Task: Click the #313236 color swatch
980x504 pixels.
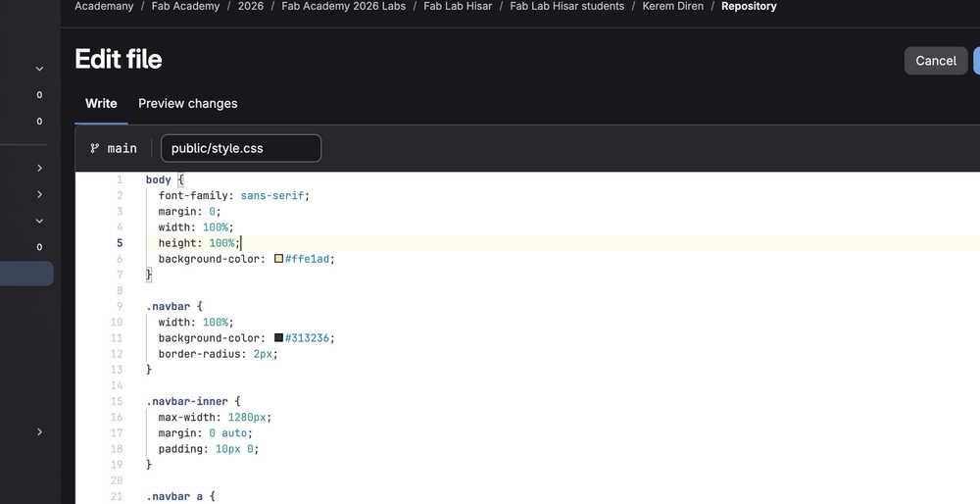Action: pos(278,337)
